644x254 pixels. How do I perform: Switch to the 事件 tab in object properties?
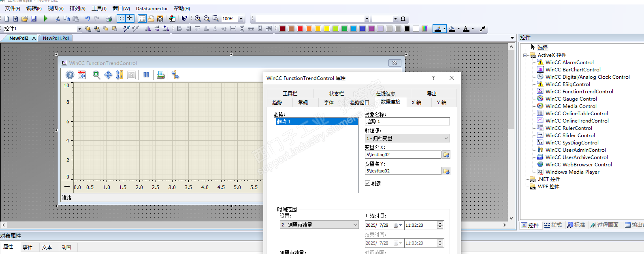coord(28,247)
